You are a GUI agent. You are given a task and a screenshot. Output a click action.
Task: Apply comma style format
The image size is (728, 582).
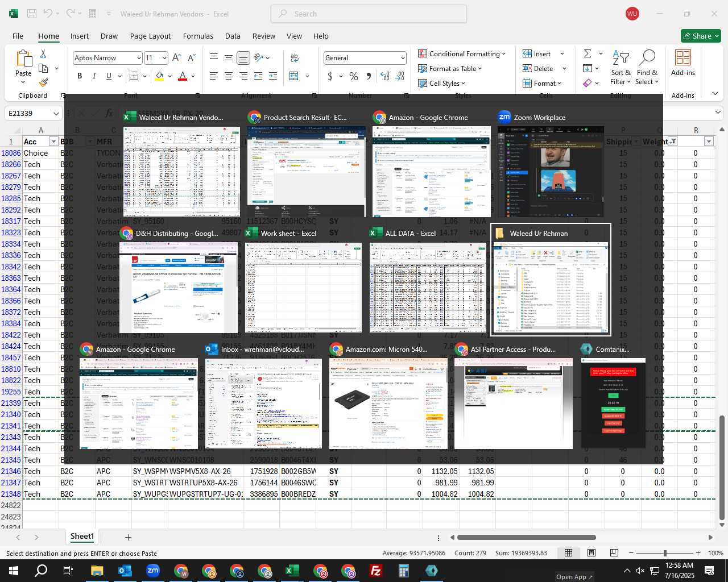(x=369, y=76)
